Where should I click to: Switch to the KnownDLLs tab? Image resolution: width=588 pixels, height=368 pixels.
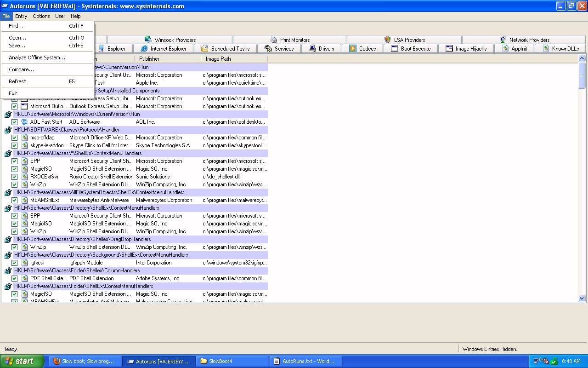(560, 48)
